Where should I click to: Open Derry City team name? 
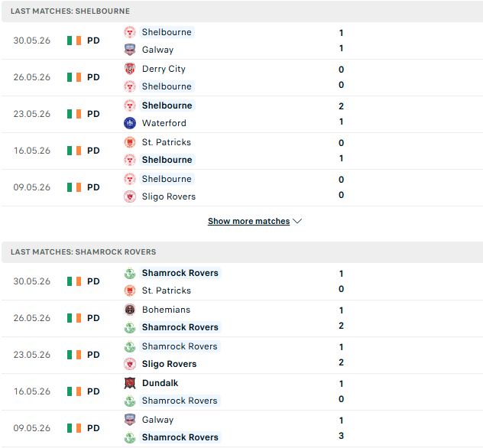(164, 69)
